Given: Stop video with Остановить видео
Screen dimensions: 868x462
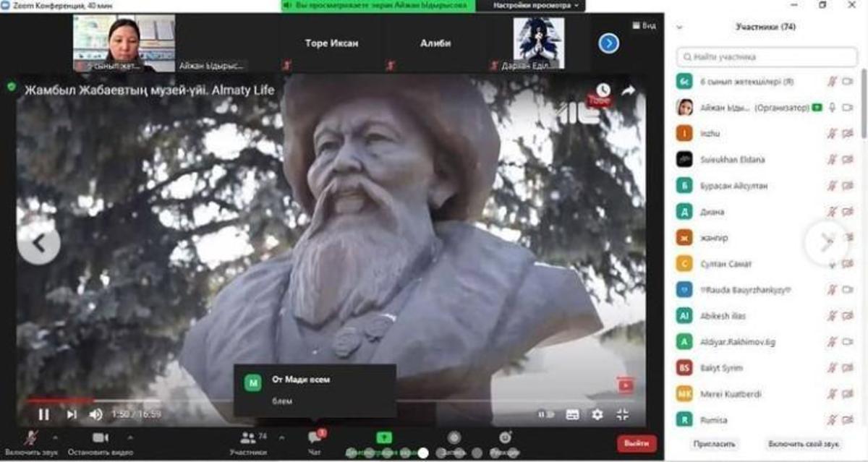Looking at the screenshot, I should tap(100, 442).
